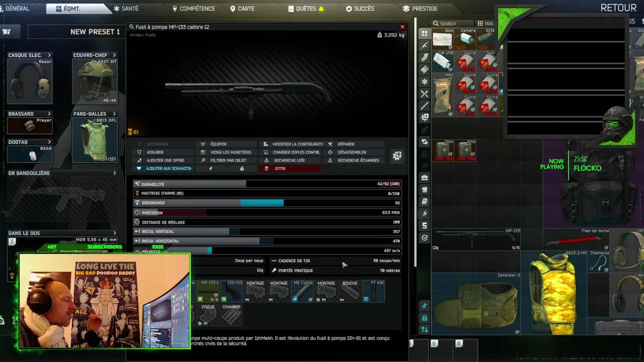Screen dimensions: 644x362
Task: Select the CHAMBRE slot
Action: click(x=231, y=315)
